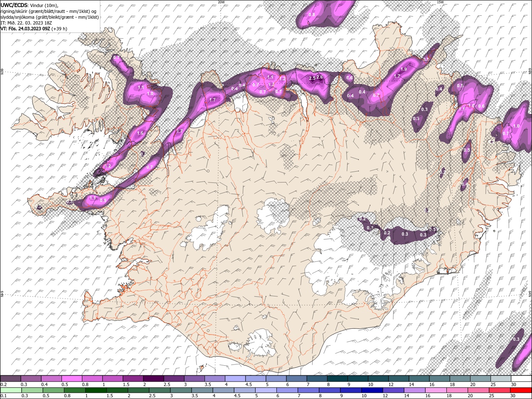The height and width of the screenshot is (399, 532).
Task: Click the '(+39 h)' forecast offset text
Action: coord(59,29)
